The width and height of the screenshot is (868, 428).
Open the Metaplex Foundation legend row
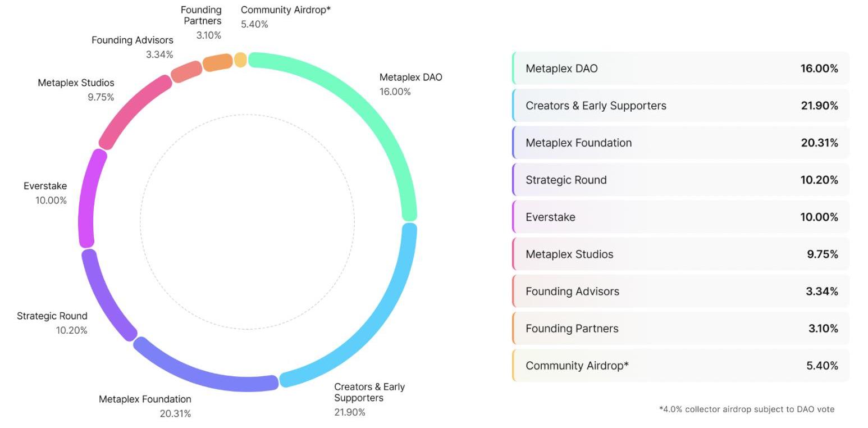(680, 143)
